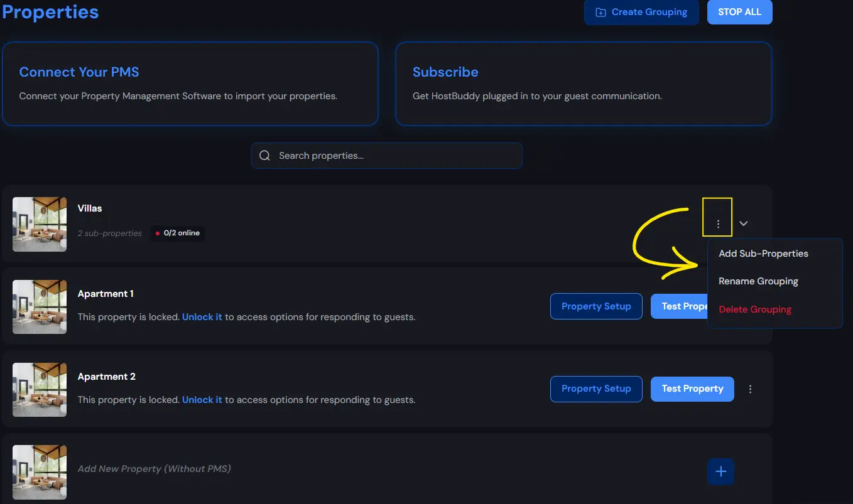Start Test Property for Apartment 2
Image resolution: width=853 pixels, height=504 pixels.
tap(692, 389)
